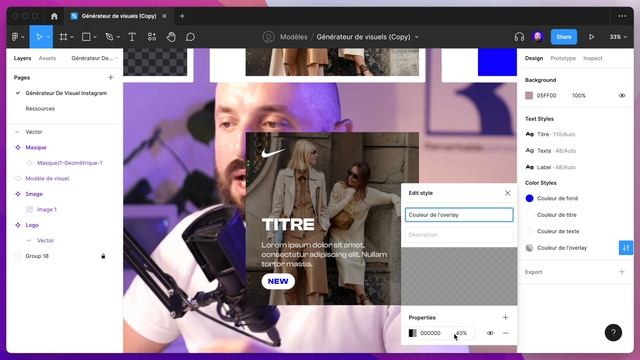This screenshot has height=360, width=640.
Task: Select the Masque layer
Action: (36, 147)
